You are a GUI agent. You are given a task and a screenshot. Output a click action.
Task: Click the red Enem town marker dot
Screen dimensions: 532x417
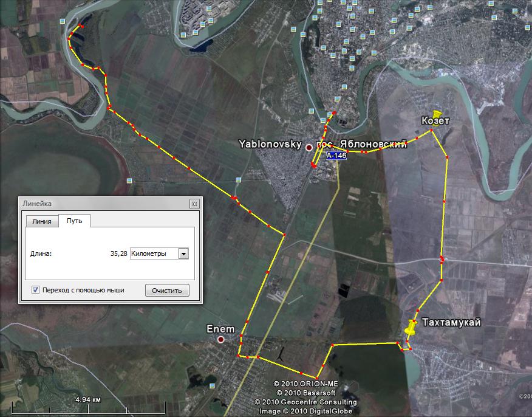click(221, 339)
